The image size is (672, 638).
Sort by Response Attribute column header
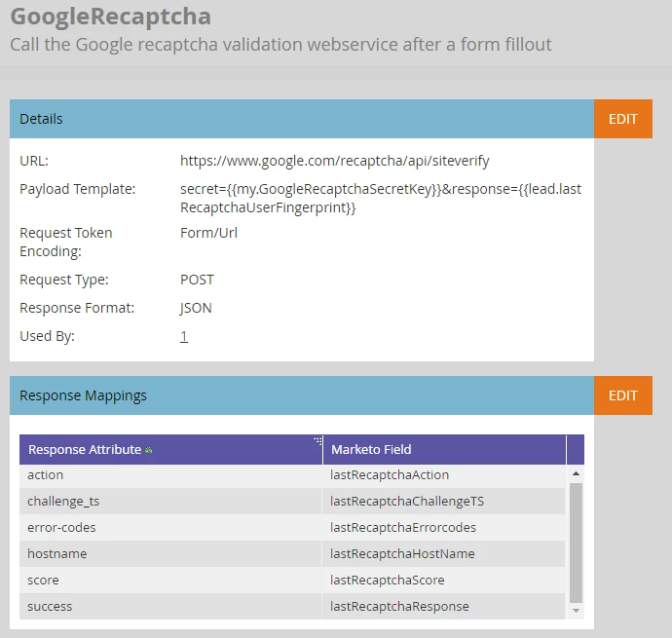tap(170, 449)
